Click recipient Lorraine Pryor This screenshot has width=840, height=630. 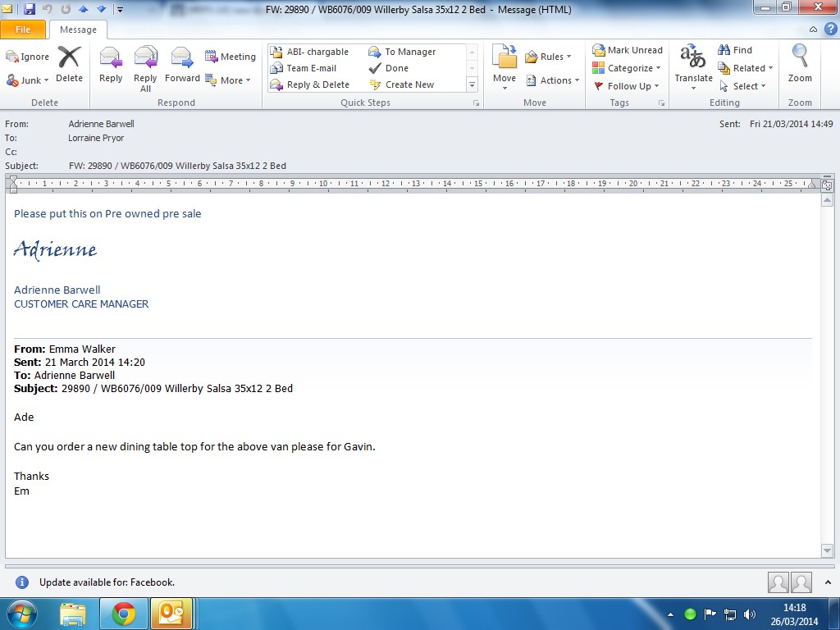pos(96,138)
